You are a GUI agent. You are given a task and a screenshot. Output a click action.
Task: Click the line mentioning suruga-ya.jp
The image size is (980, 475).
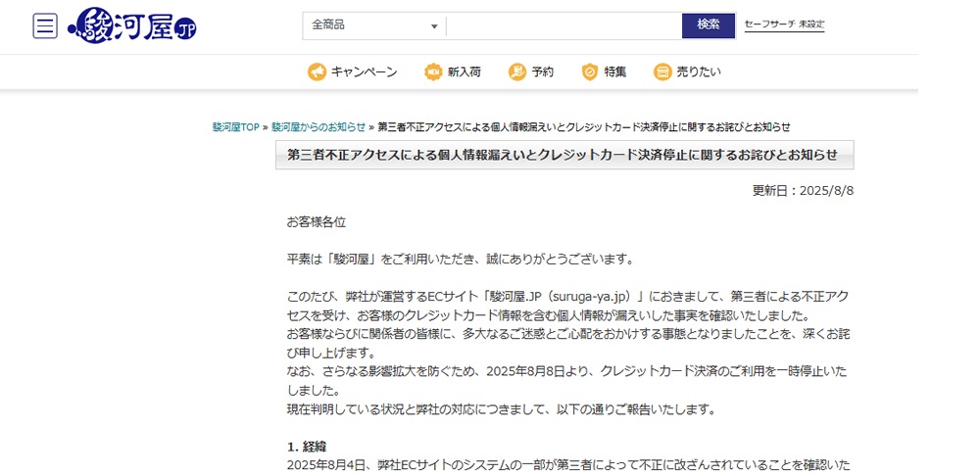click(567, 295)
